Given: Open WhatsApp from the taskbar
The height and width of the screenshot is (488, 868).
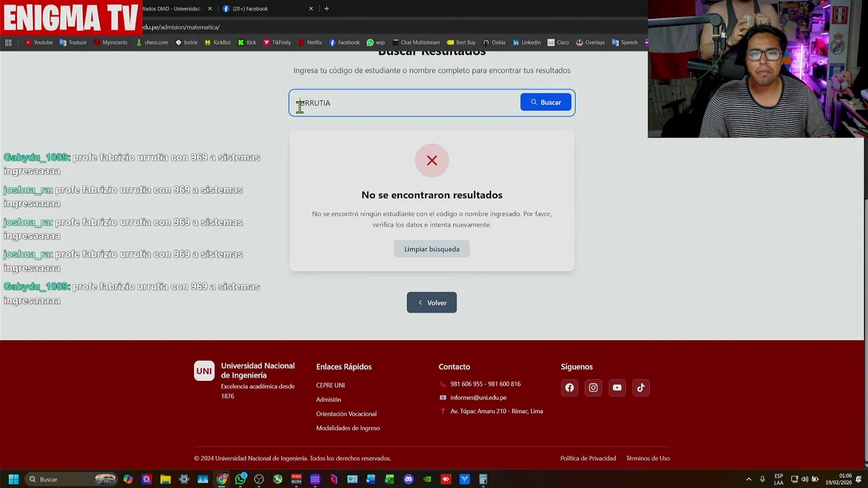Looking at the screenshot, I should pos(241,479).
